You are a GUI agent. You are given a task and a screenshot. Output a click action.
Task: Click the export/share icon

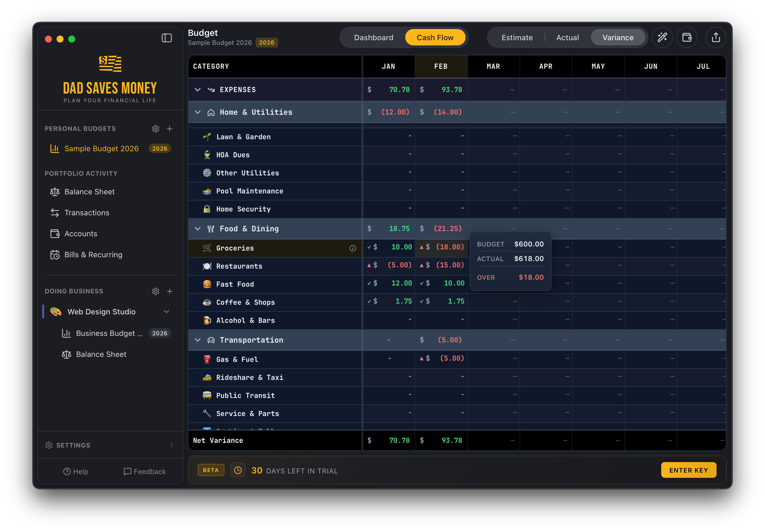[716, 37]
